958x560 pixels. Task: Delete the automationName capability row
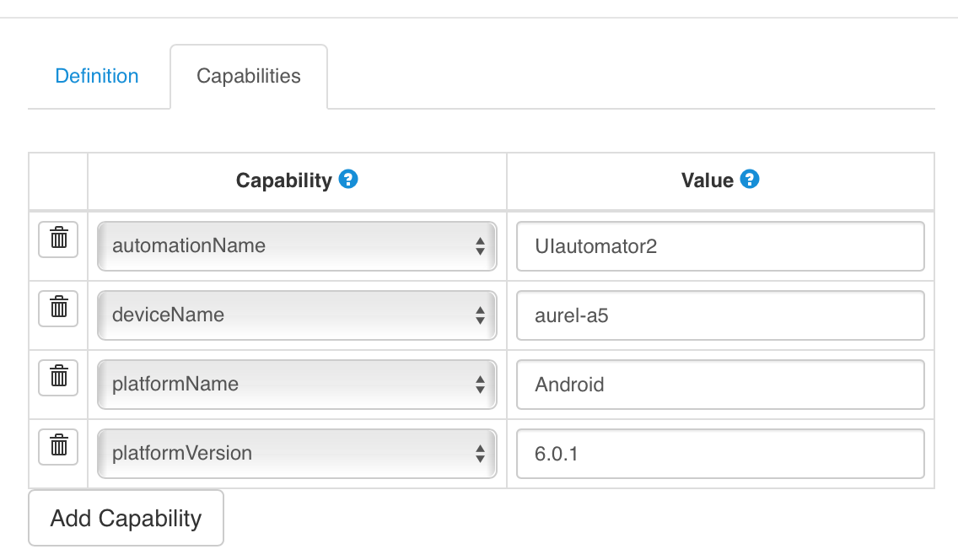[x=57, y=239]
